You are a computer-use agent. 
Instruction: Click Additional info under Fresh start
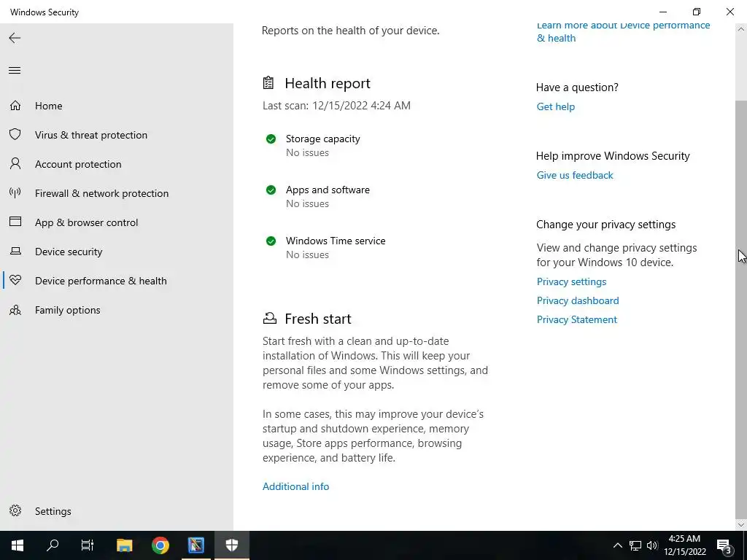coord(295,486)
